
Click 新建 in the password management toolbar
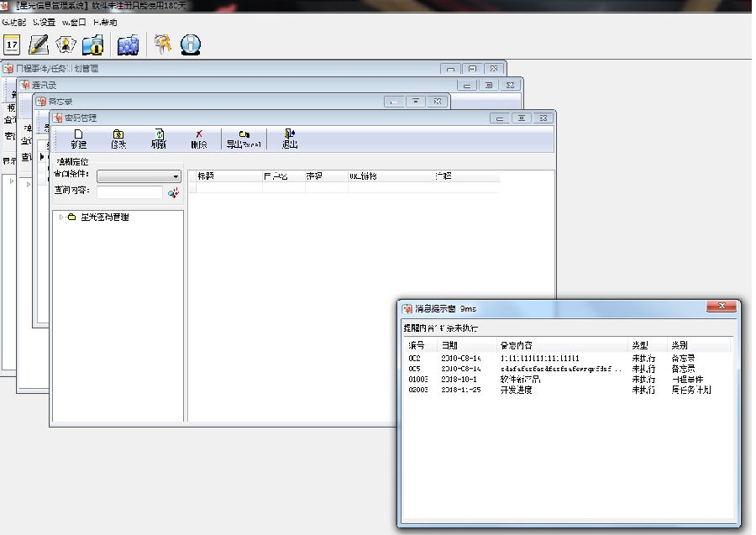tap(79, 139)
